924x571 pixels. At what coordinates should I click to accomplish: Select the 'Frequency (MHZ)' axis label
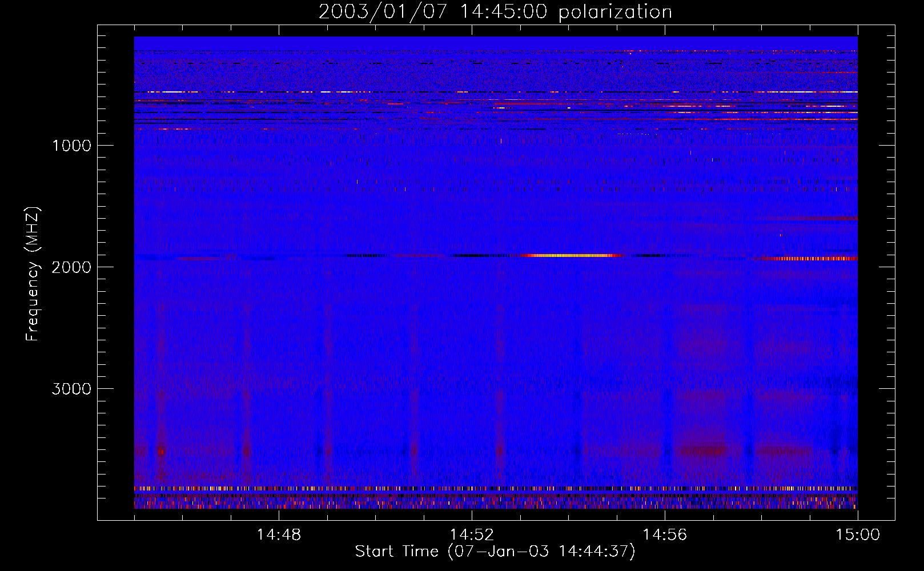pyautogui.click(x=33, y=274)
